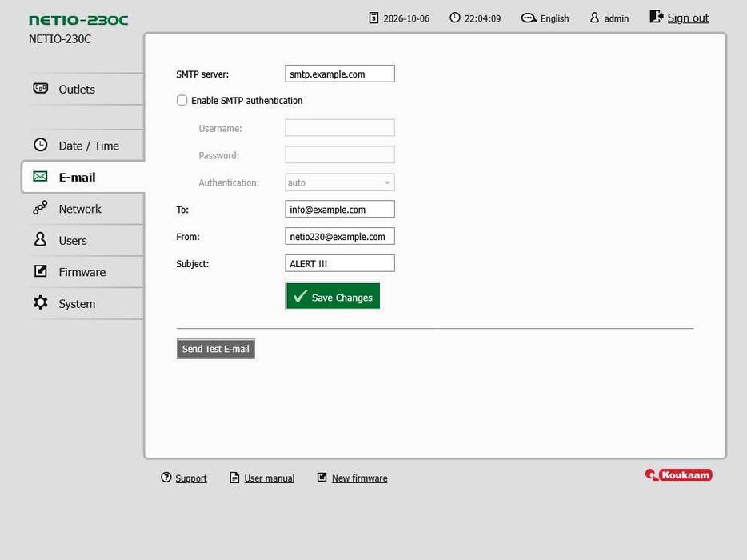
Task: Click the 2026-10-06 date text
Action: tap(406, 18)
